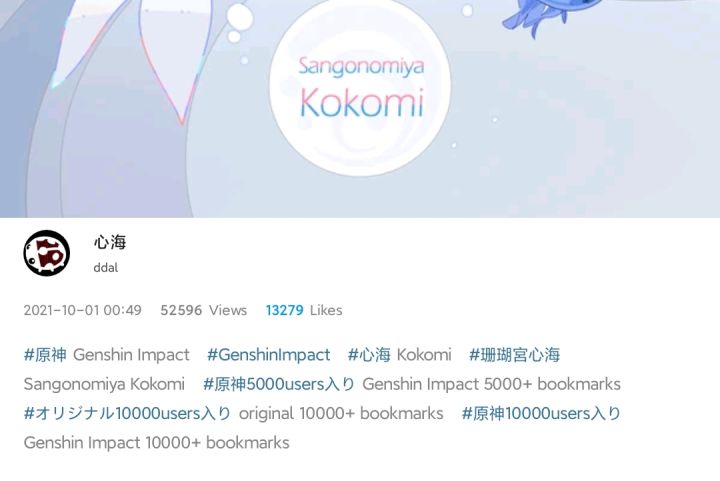Open the #原神10000users入り hashtag
The image size is (720, 481).
click(x=541, y=414)
